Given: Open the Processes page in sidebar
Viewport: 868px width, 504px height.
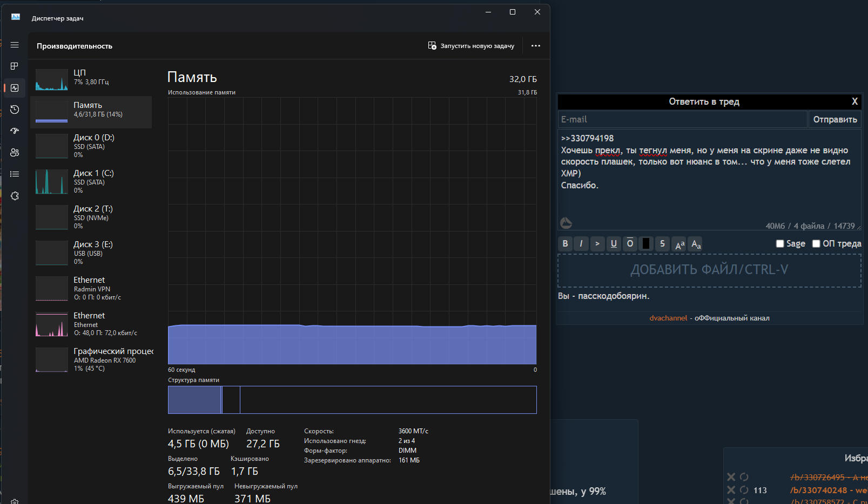Looking at the screenshot, I should pos(15,66).
